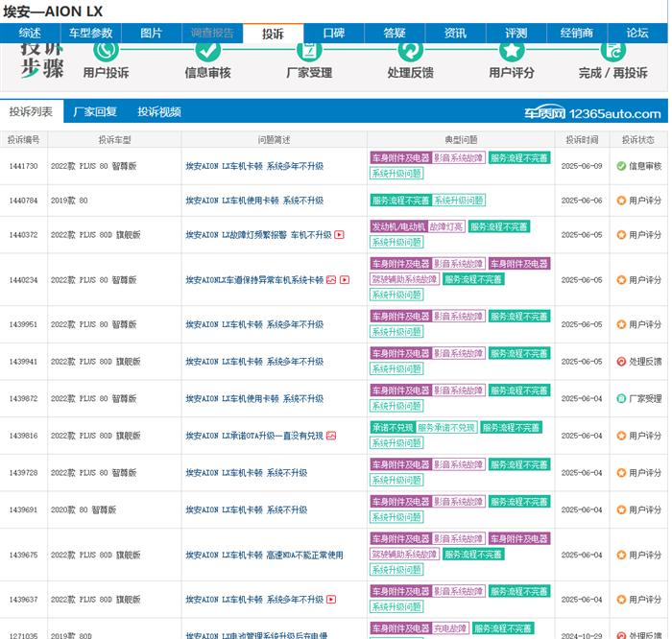Open the 综述 nav tab
672x639 pixels.
click(30, 33)
